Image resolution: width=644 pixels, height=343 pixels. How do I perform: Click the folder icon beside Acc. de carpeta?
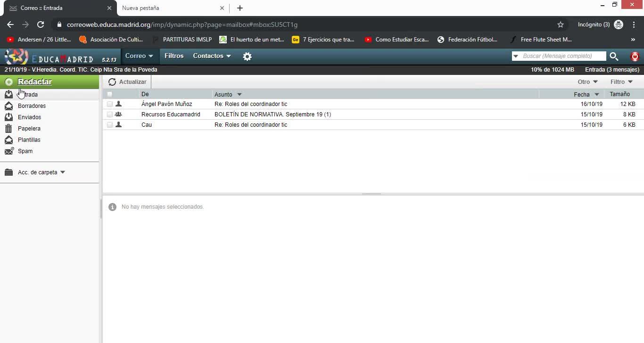click(8, 172)
